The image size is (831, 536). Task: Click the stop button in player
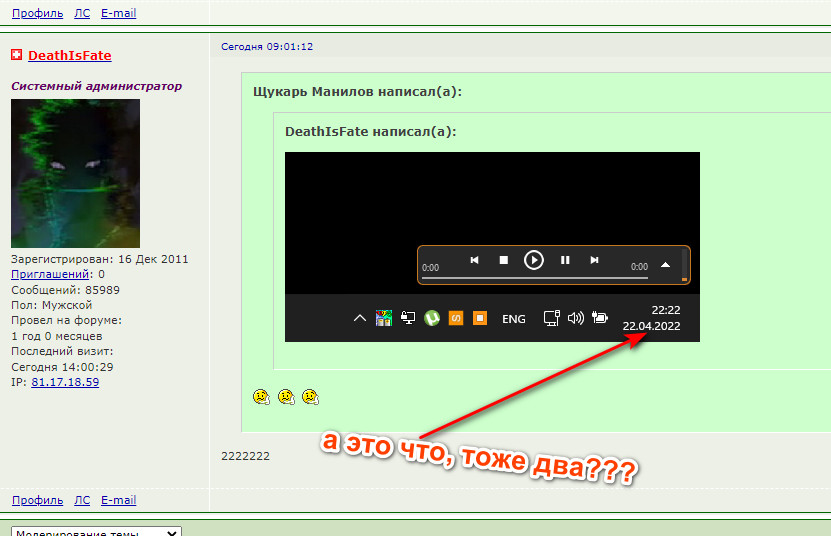point(503,260)
